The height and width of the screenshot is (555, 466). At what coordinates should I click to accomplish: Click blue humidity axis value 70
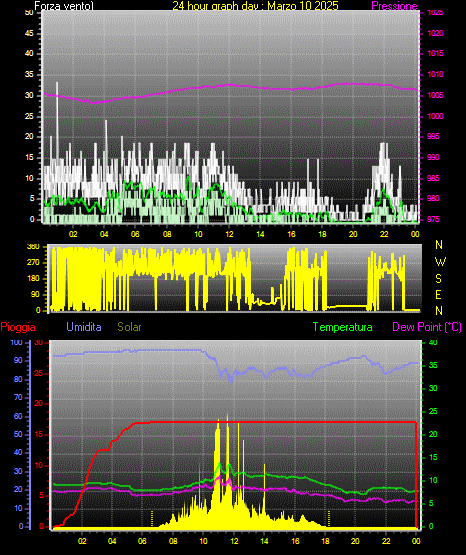18,397
